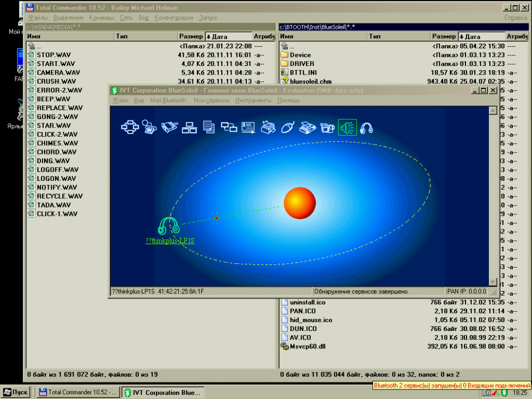Select the Imaging camera service icon
Image resolution: width=532 pixels, height=399 pixels.
pos(327,127)
